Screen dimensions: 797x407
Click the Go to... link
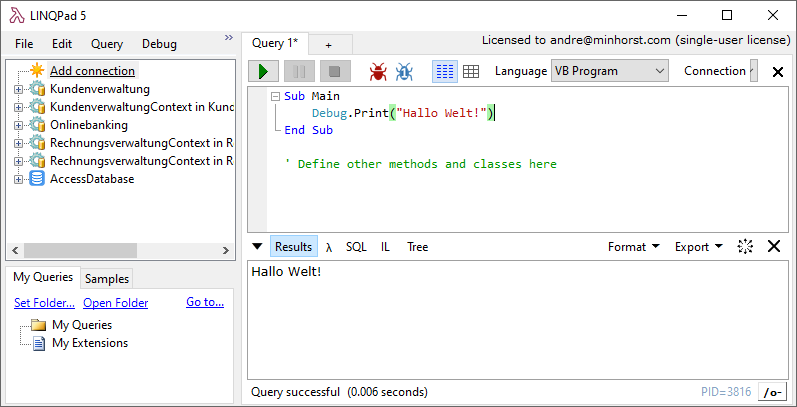(205, 302)
